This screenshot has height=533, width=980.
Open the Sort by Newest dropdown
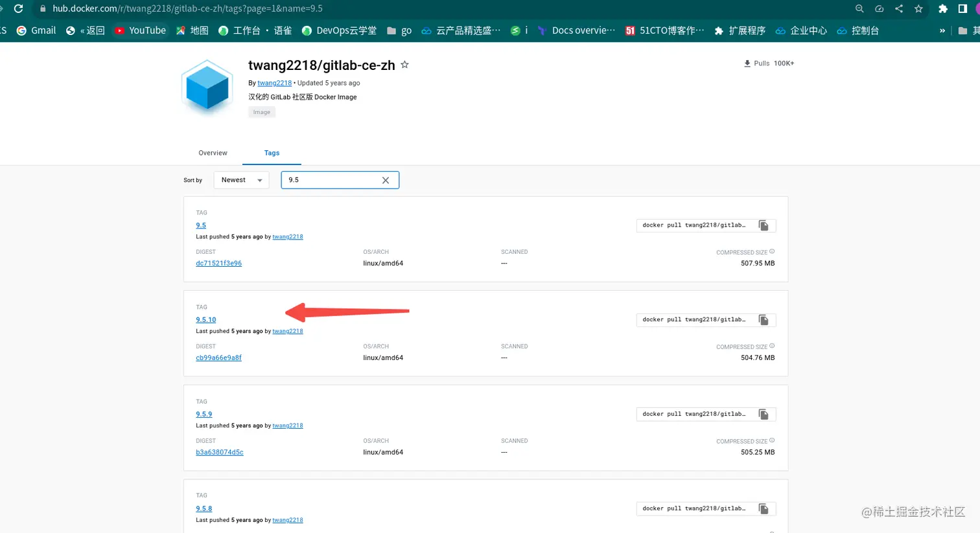(x=241, y=180)
